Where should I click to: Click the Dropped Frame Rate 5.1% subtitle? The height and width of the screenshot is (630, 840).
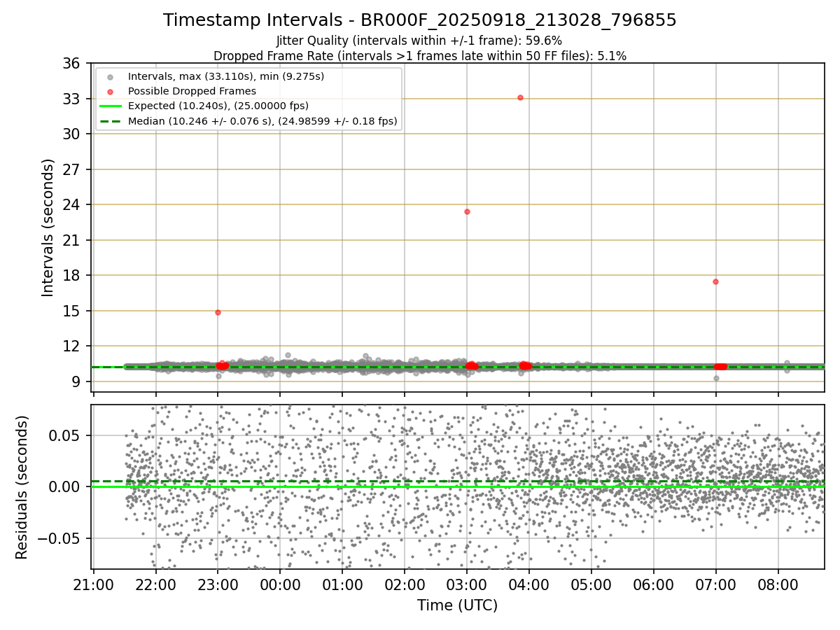click(x=420, y=55)
